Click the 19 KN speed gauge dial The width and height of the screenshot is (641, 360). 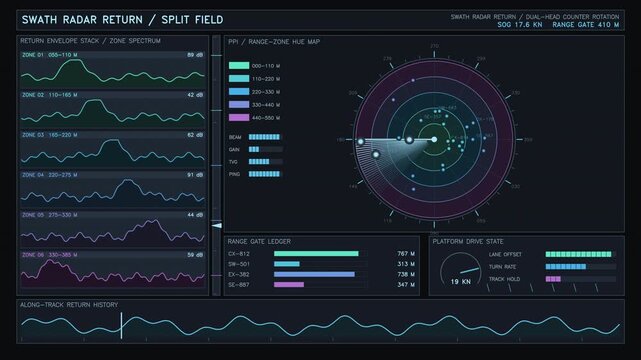(460, 270)
